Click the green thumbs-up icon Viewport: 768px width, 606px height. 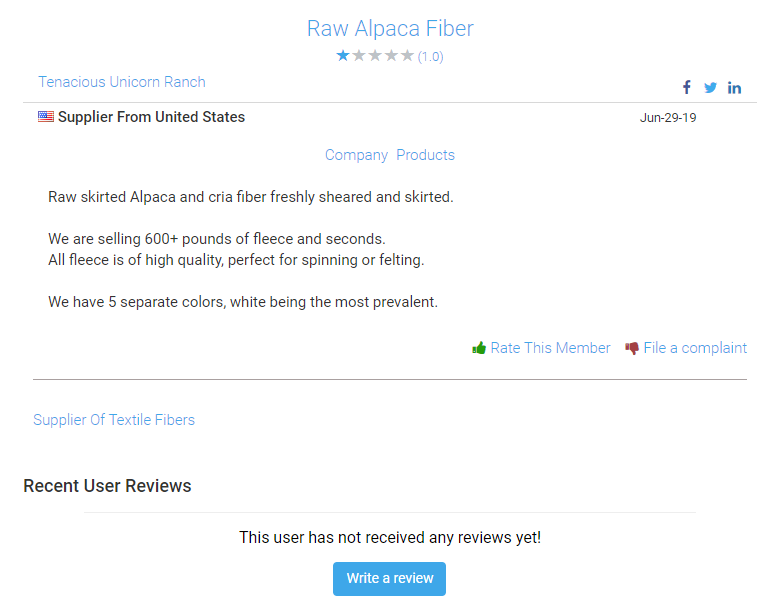pyautogui.click(x=479, y=348)
